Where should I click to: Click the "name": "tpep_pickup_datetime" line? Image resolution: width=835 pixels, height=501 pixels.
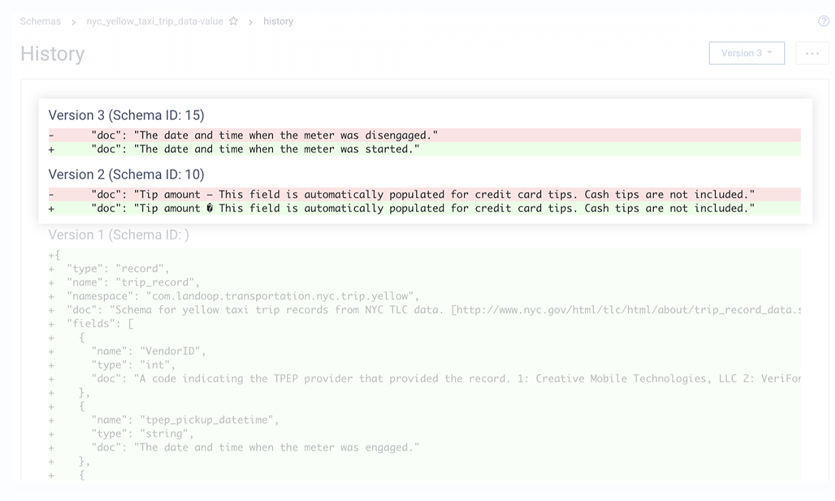(185, 420)
